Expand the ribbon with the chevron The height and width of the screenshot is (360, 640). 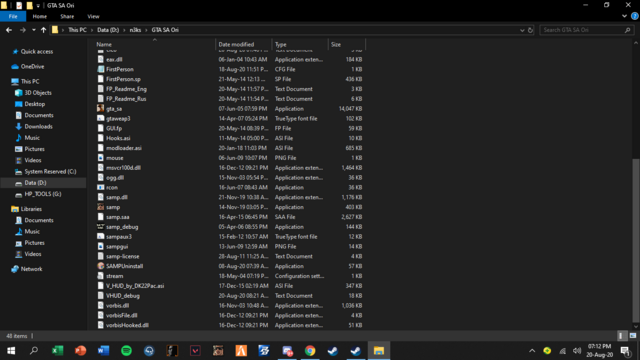coord(624,16)
